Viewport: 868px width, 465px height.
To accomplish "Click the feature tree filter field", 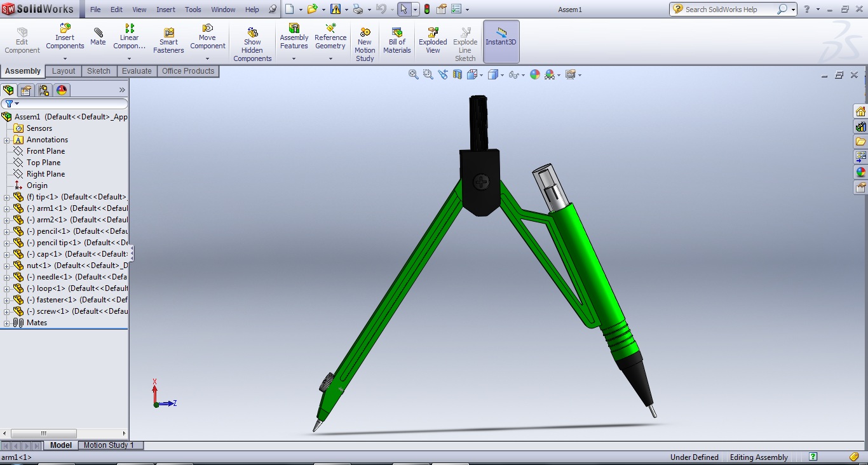I will click(x=64, y=104).
